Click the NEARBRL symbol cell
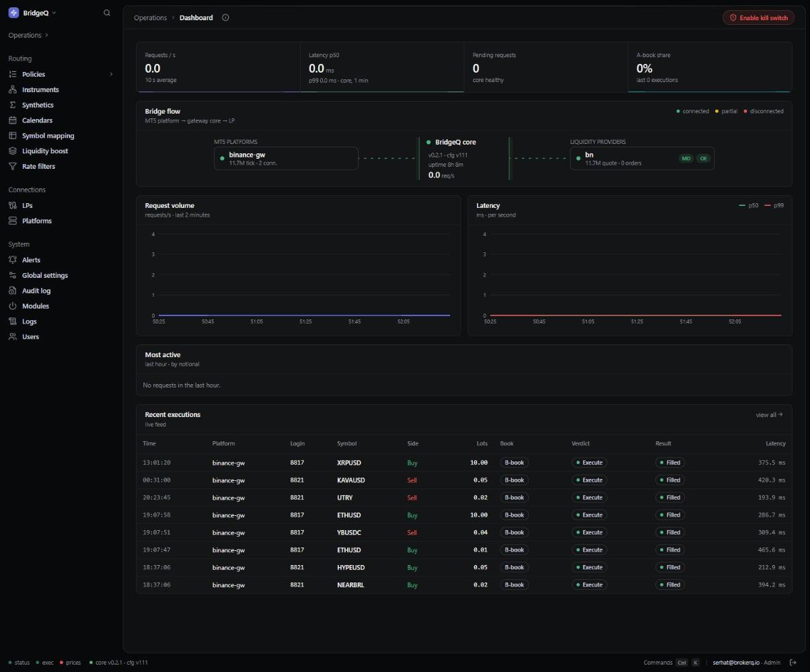 [x=351, y=585]
